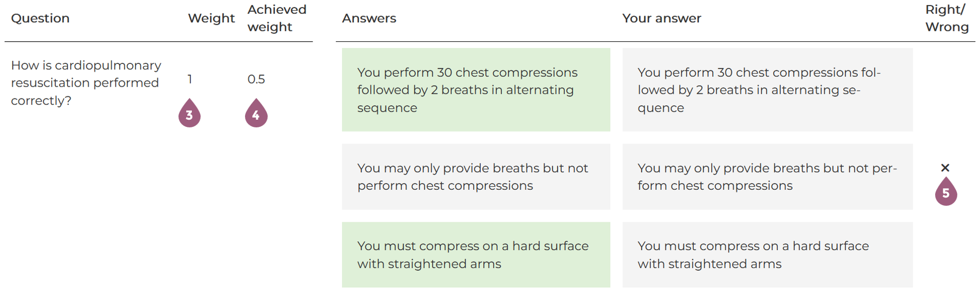Click the cardiopulmonary resuscitation question text
Screen dimensions: 980x295
coord(86,83)
